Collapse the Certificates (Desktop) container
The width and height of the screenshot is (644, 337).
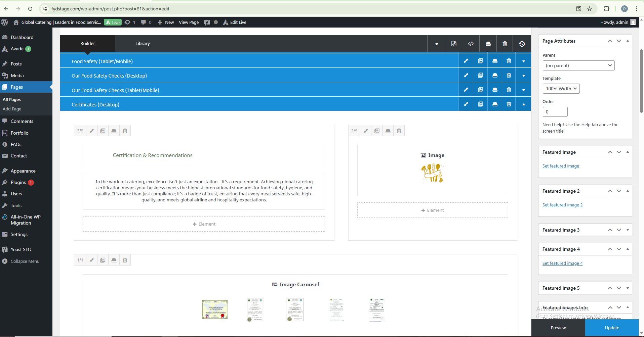(524, 104)
